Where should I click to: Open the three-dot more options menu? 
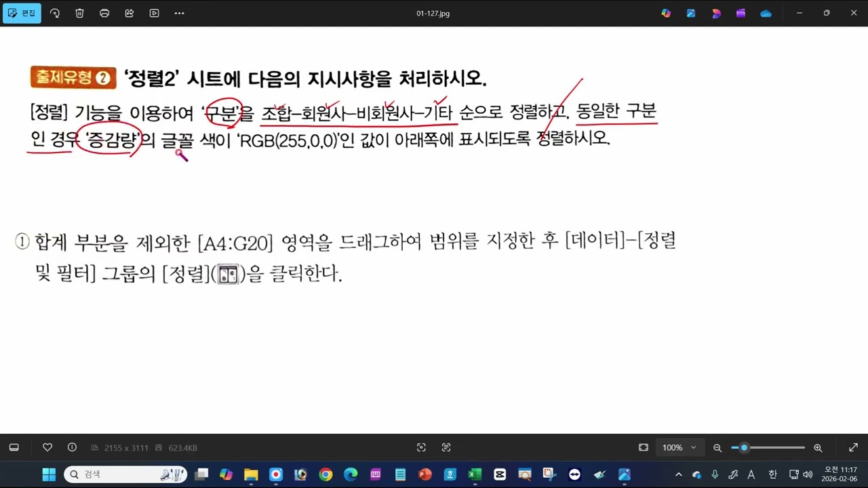[179, 13]
